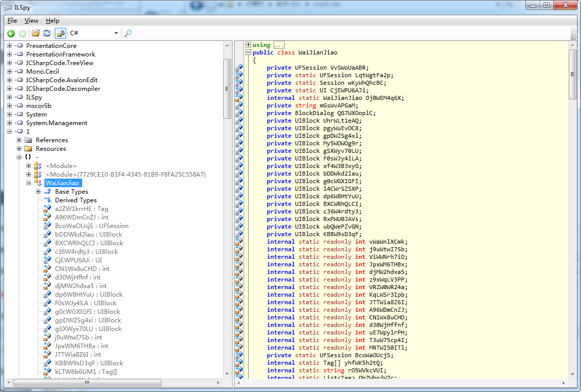The height and width of the screenshot is (392, 581).
Task: Click the tree panel horizontal scrollbar thumb
Action: [87, 382]
